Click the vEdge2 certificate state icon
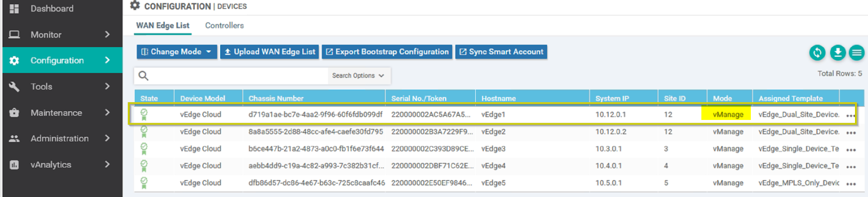Image resolution: width=868 pixels, height=197 pixels. pos(144,132)
